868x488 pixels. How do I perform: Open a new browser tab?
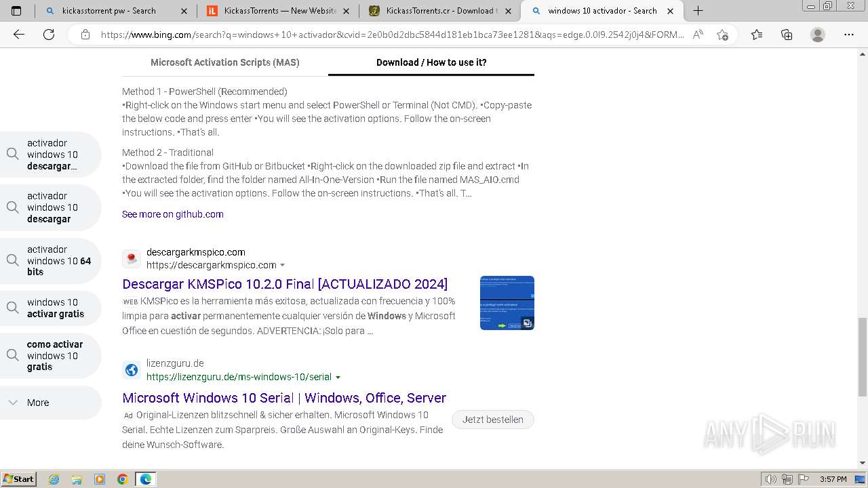698,11
